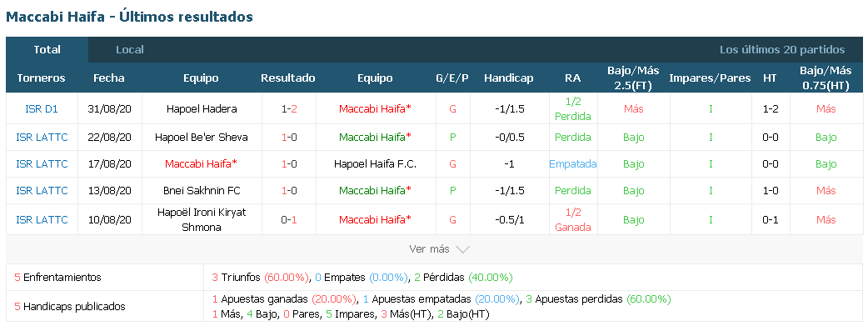The height and width of the screenshot is (326, 868).
Task: Click red Maccabi Haifa* in 17/08/20 row
Action: [201, 164]
